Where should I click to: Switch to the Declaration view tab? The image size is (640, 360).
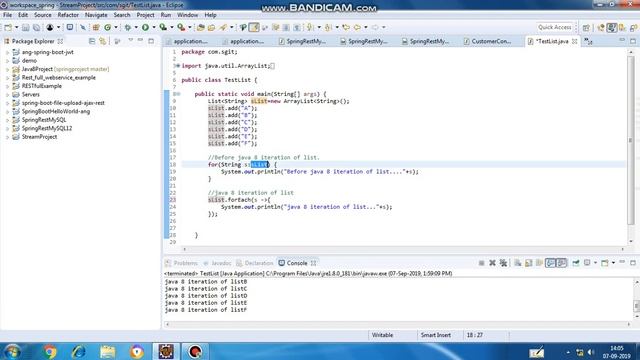click(x=255, y=263)
